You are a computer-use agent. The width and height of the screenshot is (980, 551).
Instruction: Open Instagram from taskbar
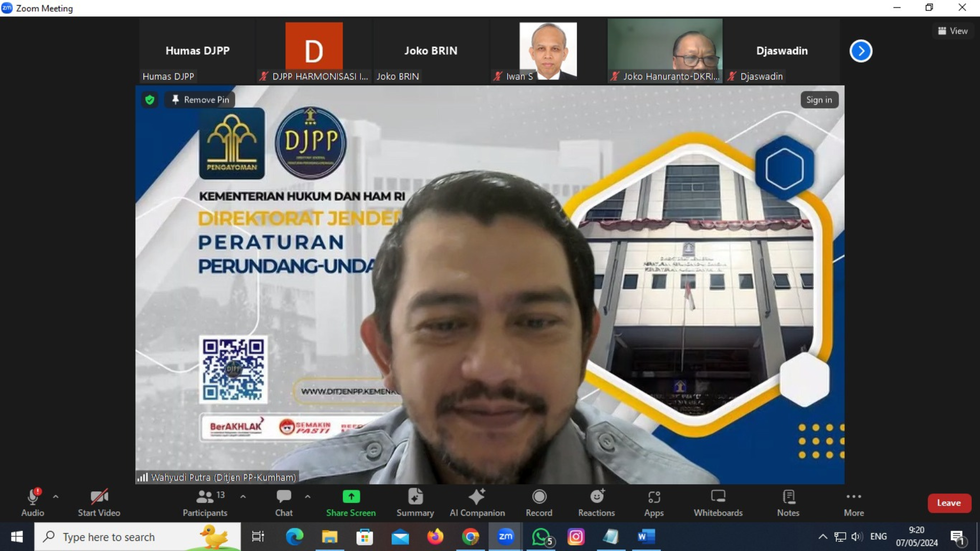pos(576,537)
